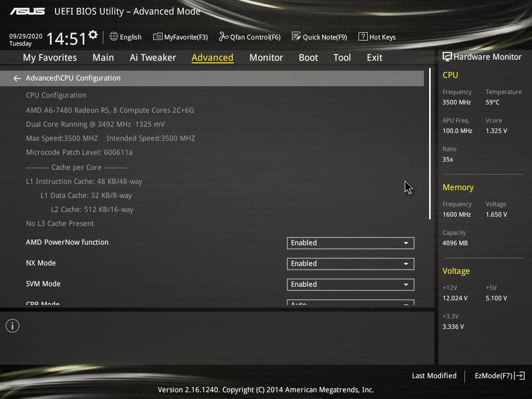Open AMD PowerNow function dropdown
Viewport: 532px width, 399px height.
(351, 243)
